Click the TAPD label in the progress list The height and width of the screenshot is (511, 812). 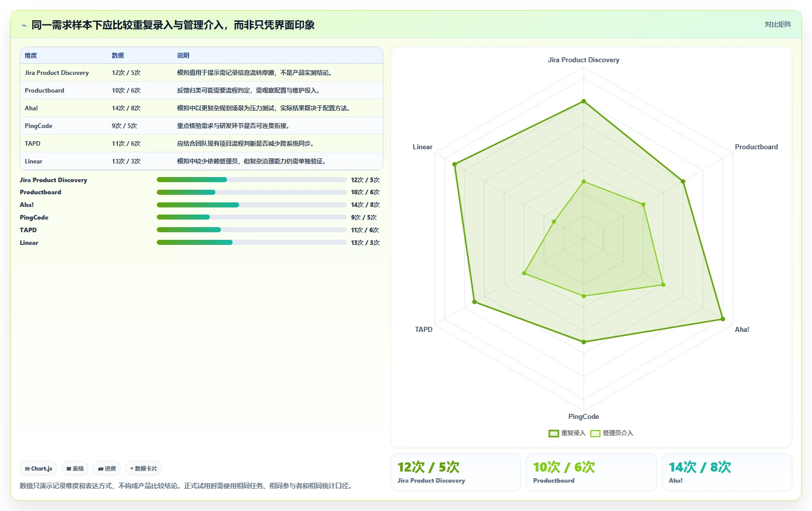coord(28,230)
